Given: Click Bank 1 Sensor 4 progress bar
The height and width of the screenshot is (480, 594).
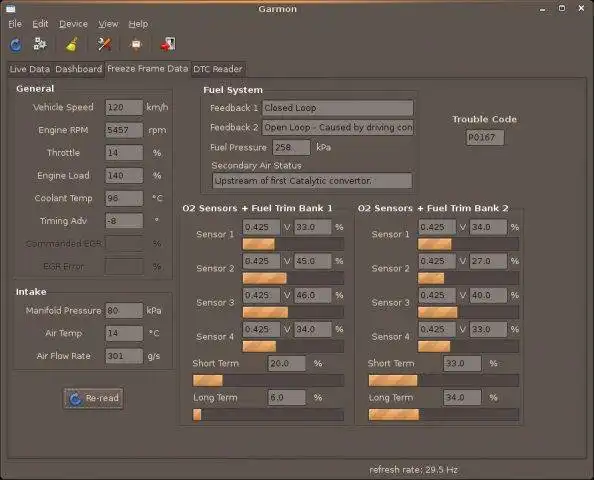Looking at the screenshot, I should coord(293,346).
